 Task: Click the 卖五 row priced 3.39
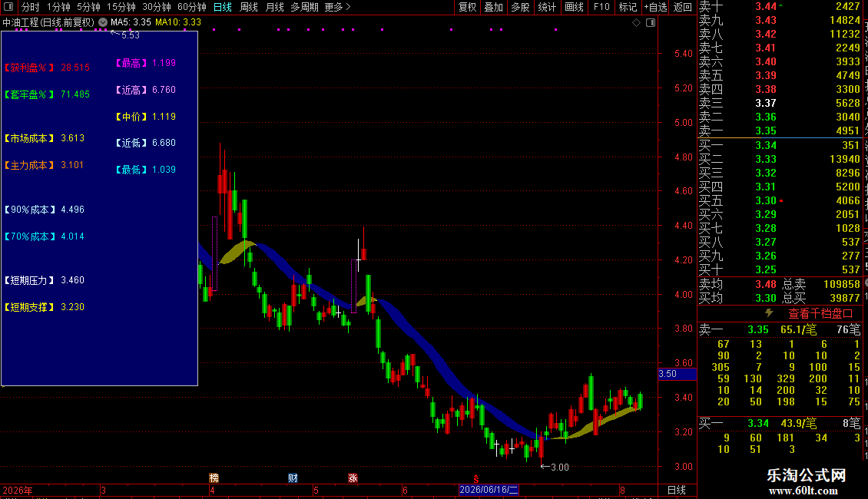[780, 75]
